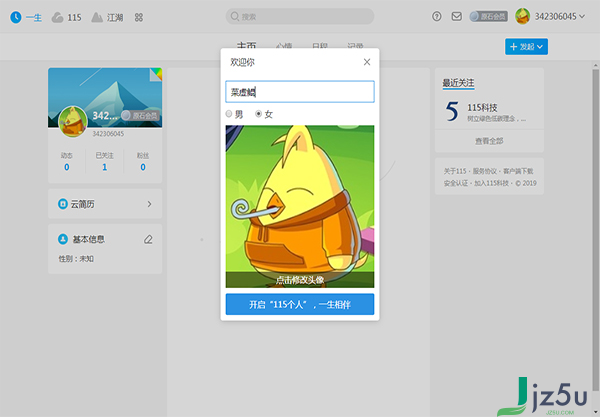Viewport: 600px width, 417px height.
Task: Click 查看全部 to view all
Action: coord(489,141)
